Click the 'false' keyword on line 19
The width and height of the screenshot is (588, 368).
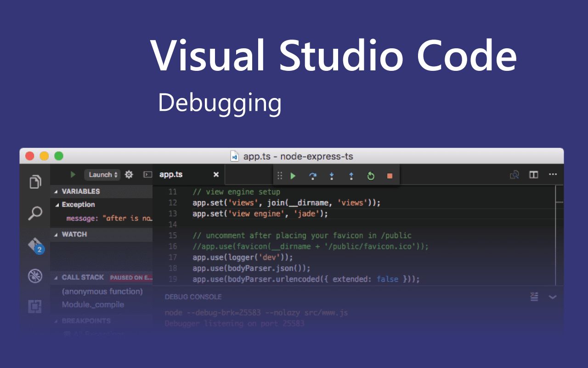tap(387, 279)
